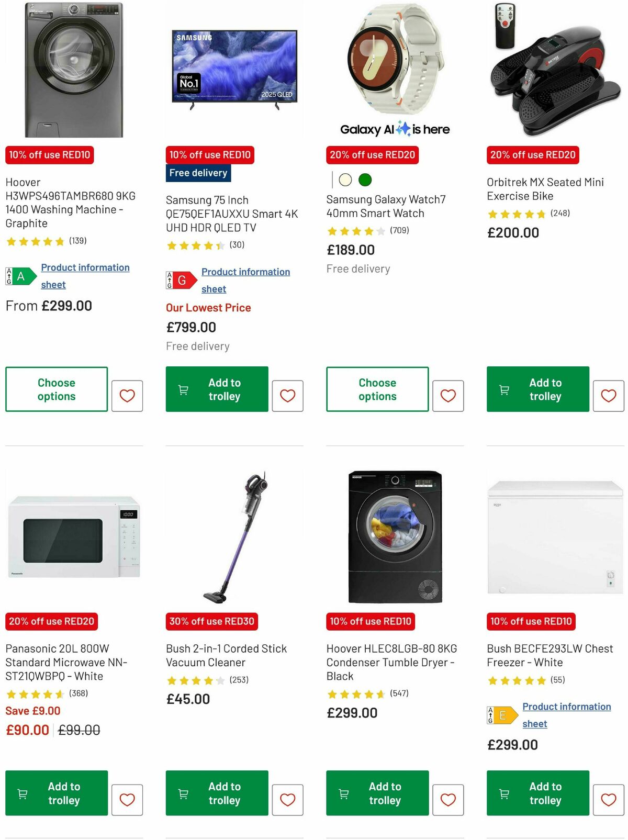The width and height of the screenshot is (628, 840).
Task: Click the trolley icon on Orbitrek Add to trolley button
Action: [x=504, y=389]
